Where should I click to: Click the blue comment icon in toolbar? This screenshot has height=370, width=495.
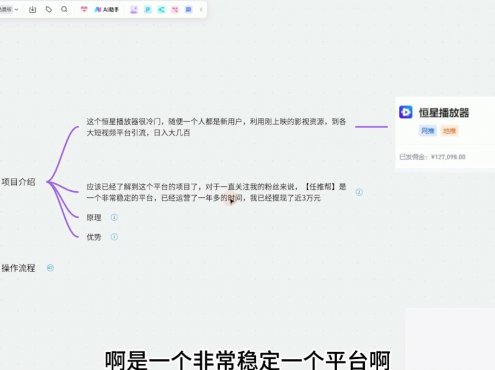point(188,10)
